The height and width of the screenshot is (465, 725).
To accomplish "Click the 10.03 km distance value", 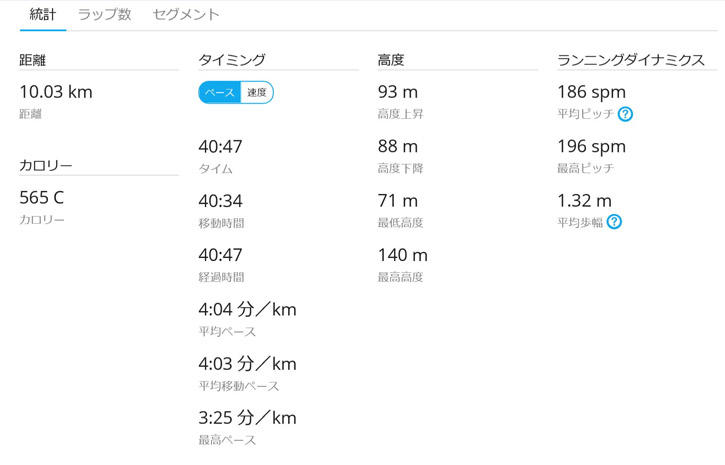I will click(56, 92).
